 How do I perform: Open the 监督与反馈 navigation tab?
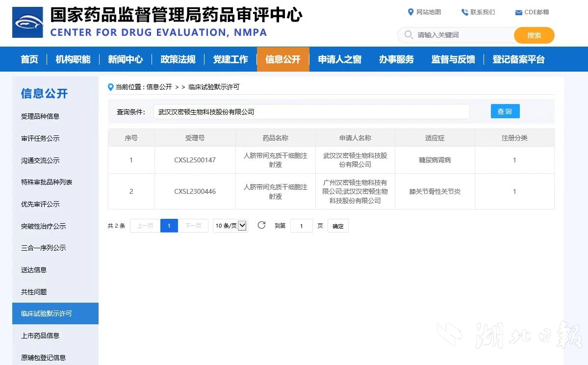pos(453,59)
